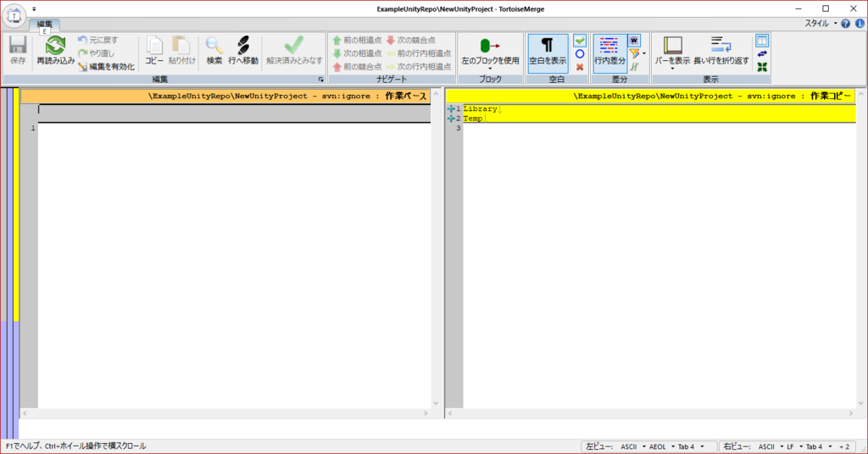Open the quick access toolbar dropdown arrow
This screenshot has height=454, width=868.
[x=34, y=8]
